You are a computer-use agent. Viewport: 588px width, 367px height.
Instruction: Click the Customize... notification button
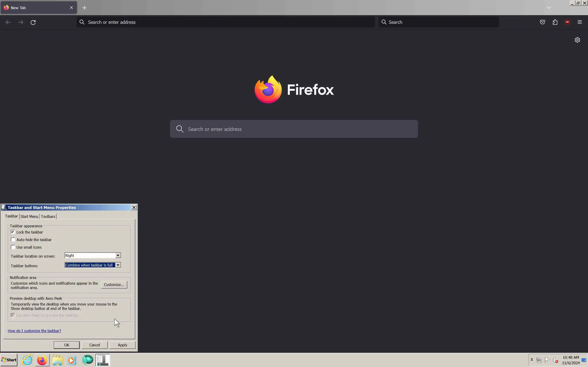pyautogui.click(x=114, y=285)
